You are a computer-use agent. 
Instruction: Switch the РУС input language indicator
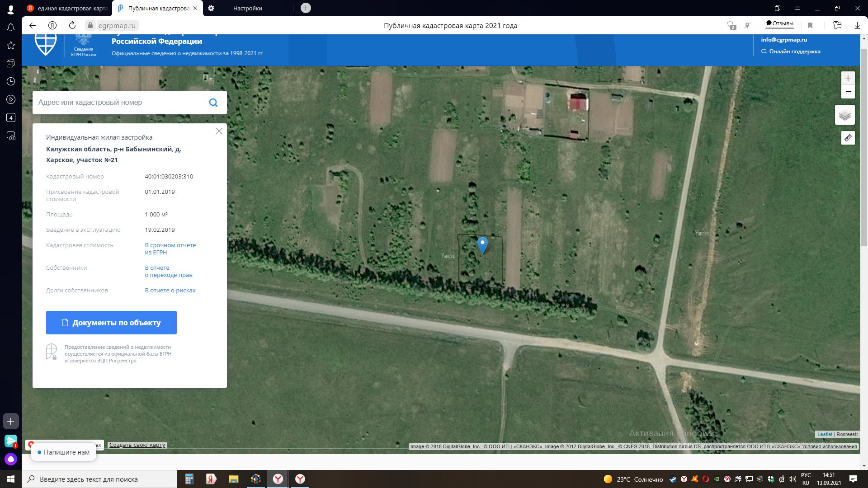point(806,479)
